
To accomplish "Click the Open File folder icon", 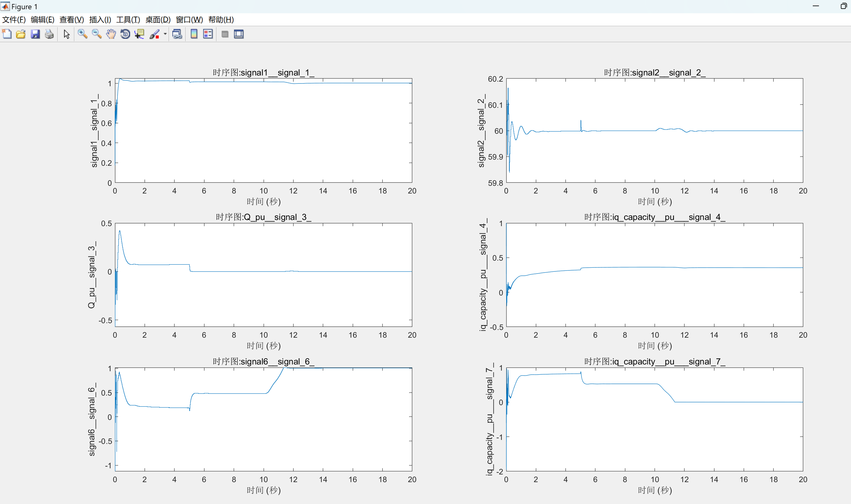I will click(x=21, y=34).
